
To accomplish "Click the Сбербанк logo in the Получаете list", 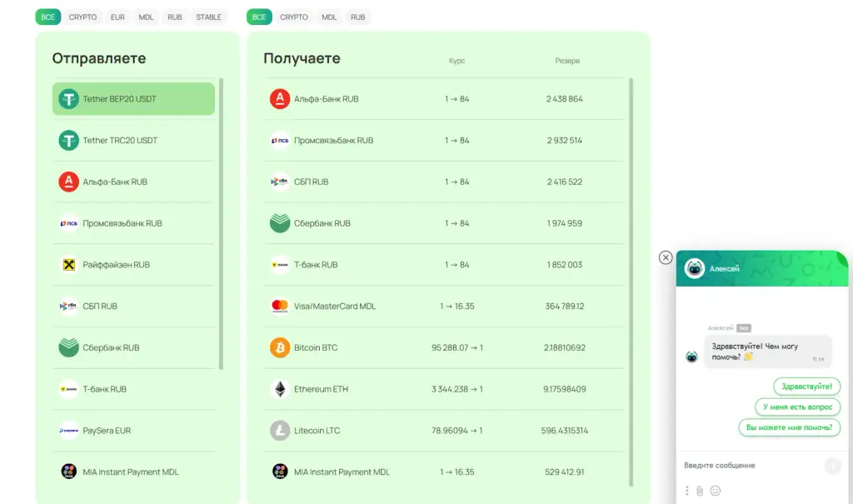I will tap(280, 223).
